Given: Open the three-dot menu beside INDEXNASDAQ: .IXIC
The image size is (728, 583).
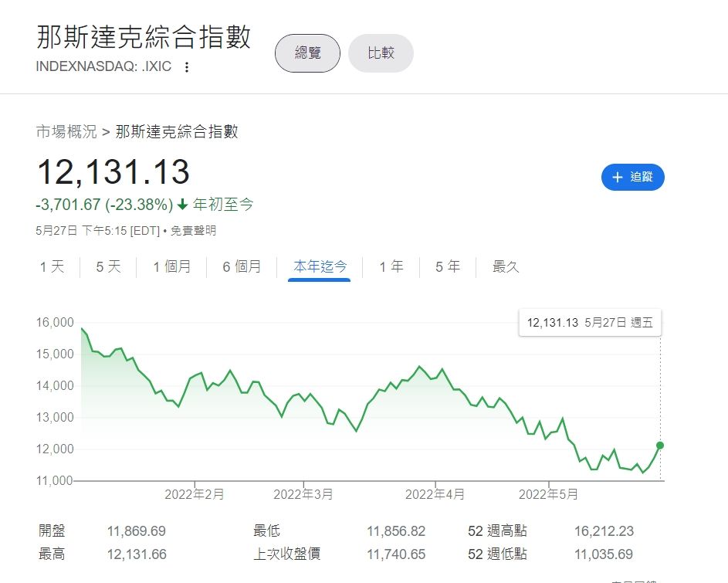Looking at the screenshot, I should click(186, 67).
